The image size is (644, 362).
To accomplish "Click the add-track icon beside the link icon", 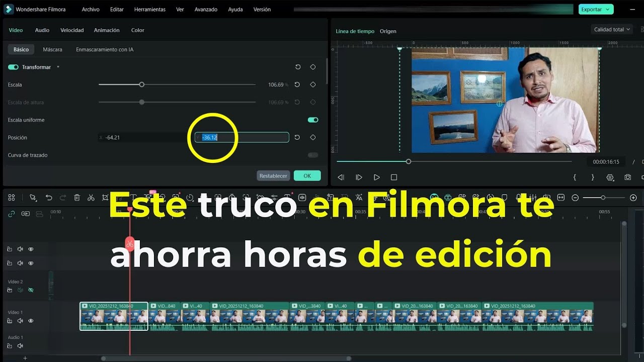I will (25, 214).
